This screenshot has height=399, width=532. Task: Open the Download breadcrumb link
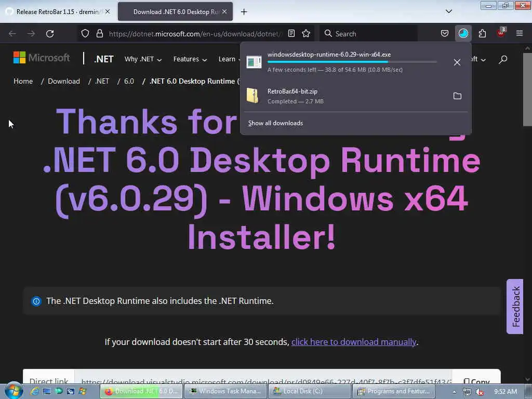64,81
